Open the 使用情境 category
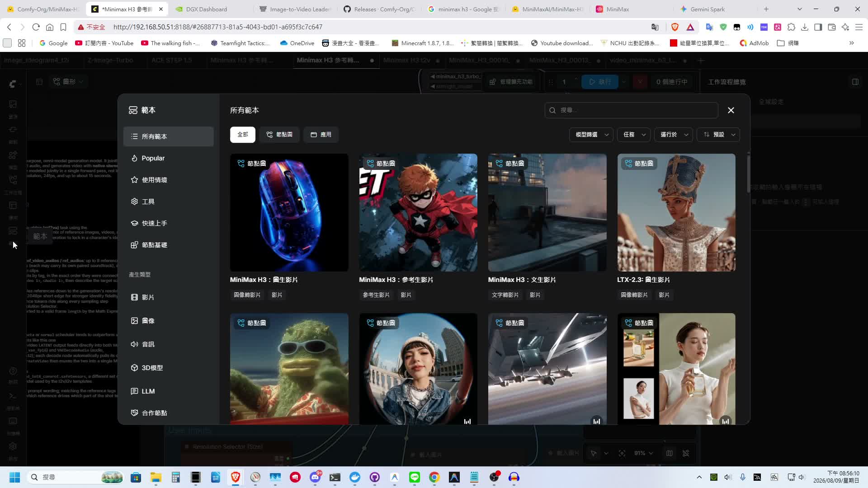This screenshot has height=488, width=868. click(x=168, y=180)
